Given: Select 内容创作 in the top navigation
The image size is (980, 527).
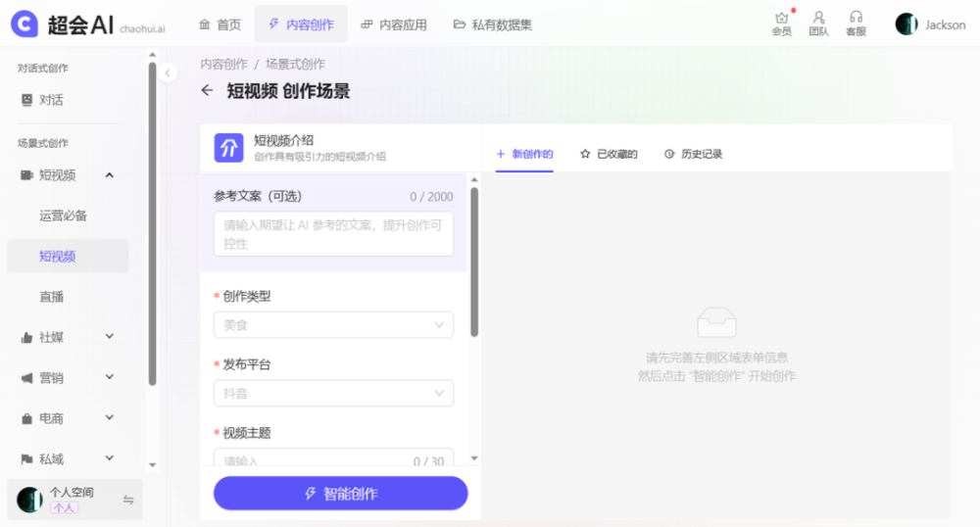Looking at the screenshot, I should [x=301, y=24].
